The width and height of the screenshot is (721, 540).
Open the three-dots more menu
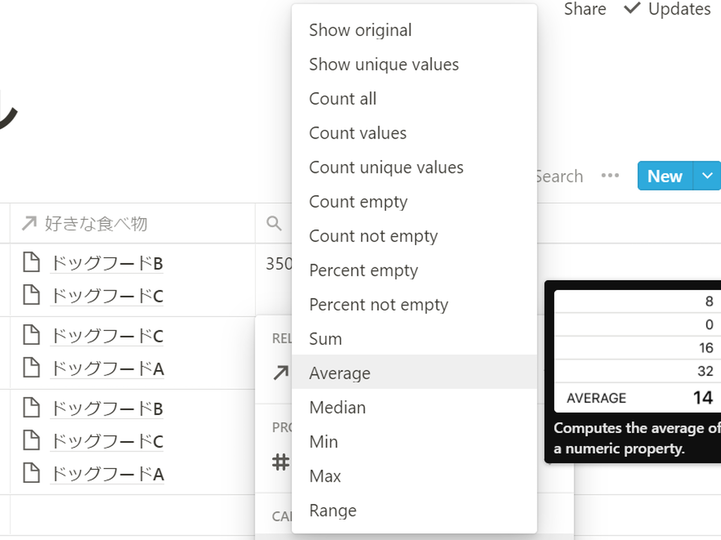click(610, 176)
